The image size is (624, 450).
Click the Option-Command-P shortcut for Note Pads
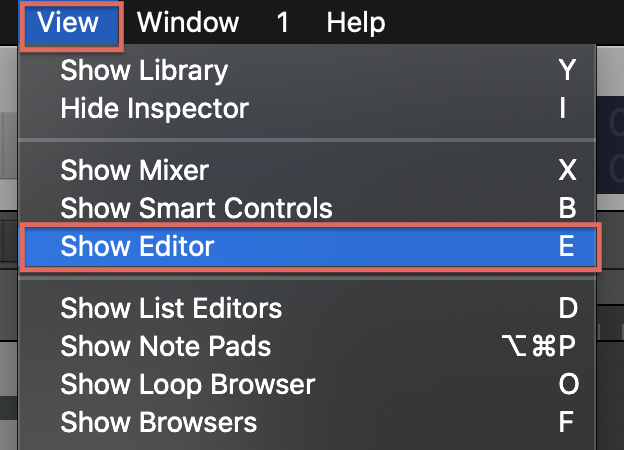pyautogui.click(x=538, y=346)
